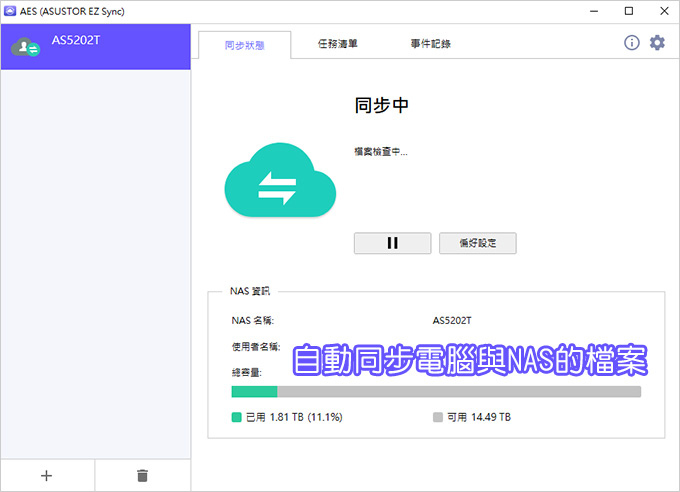
Task: Click the NAS name value AS5202T
Action: pyautogui.click(x=452, y=321)
